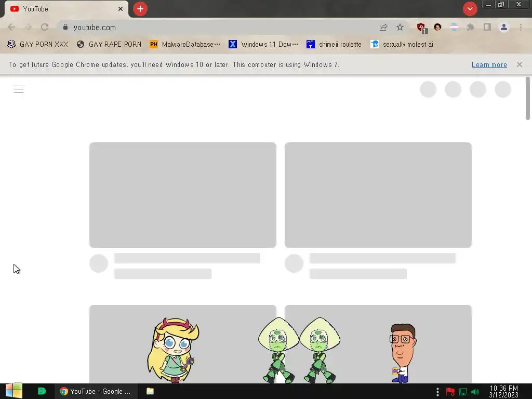Click the browser Forward arrow
Image resolution: width=532 pixels, height=399 pixels.
(28, 27)
